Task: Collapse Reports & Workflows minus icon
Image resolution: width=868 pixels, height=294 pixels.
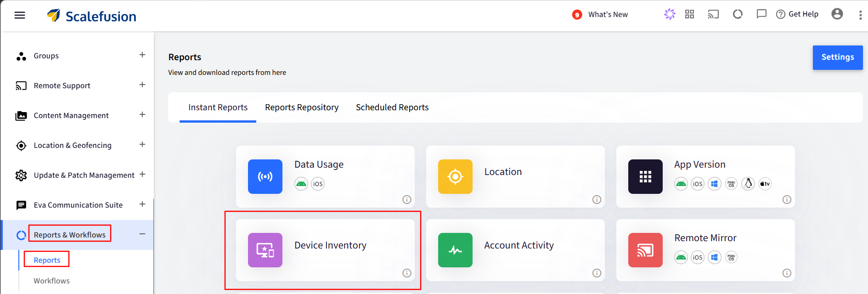Action: [x=142, y=234]
